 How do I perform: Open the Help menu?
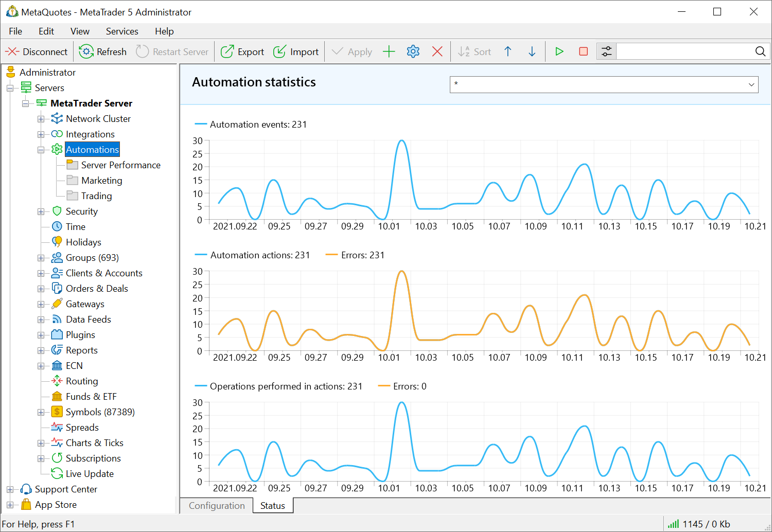point(164,31)
